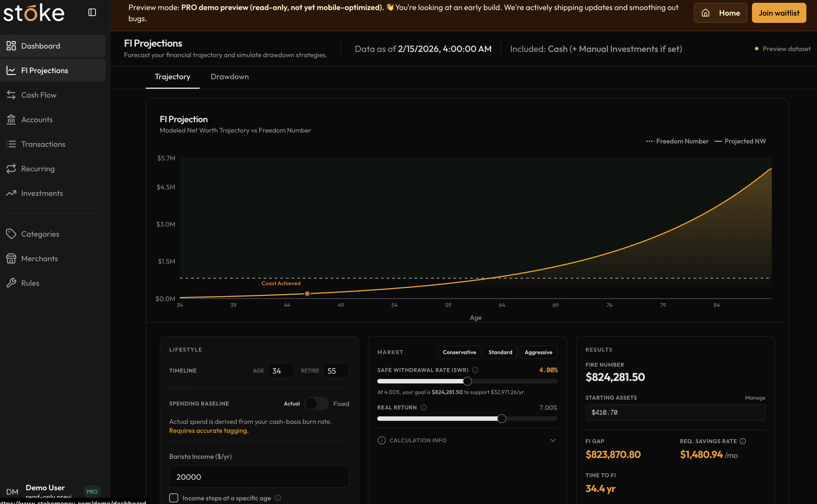Select the Conservative market preset

(x=459, y=352)
